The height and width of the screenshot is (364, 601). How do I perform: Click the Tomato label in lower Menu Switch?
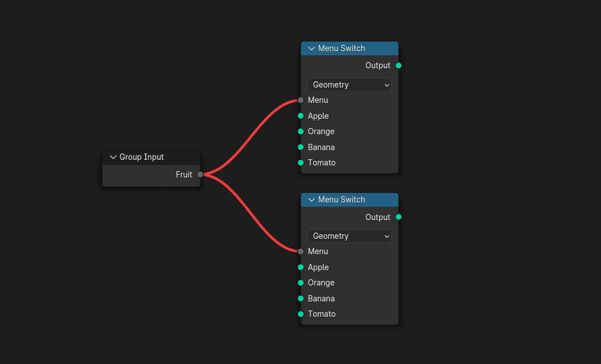322,314
